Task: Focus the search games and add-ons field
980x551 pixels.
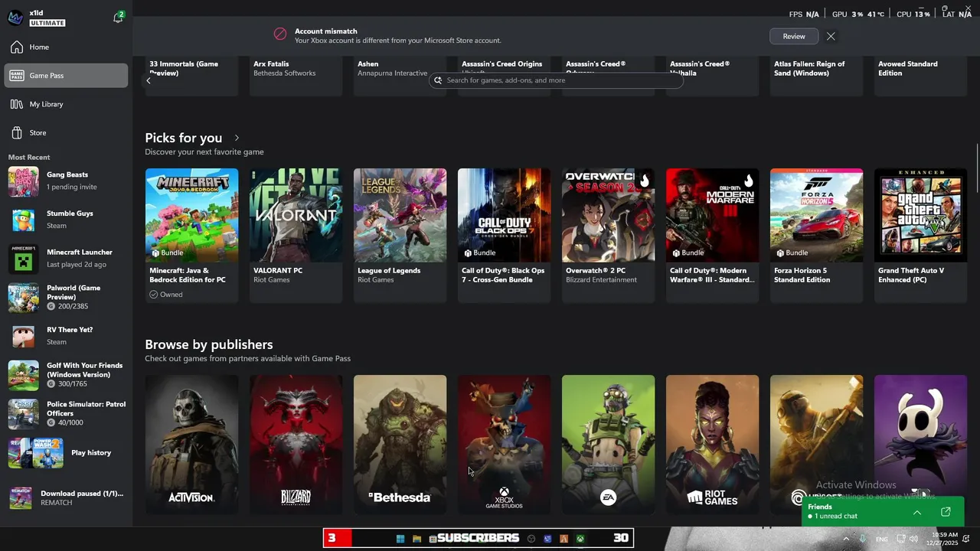Action: tap(556, 80)
